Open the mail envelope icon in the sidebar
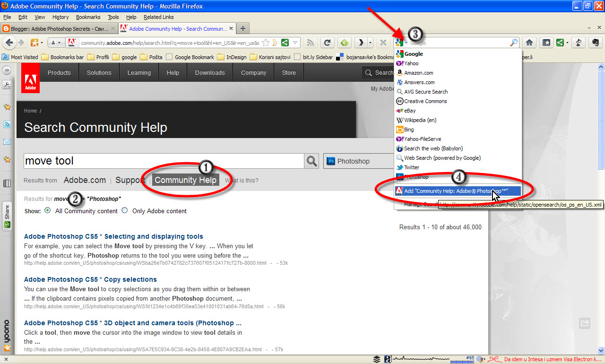 pyautogui.click(x=7, y=141)
